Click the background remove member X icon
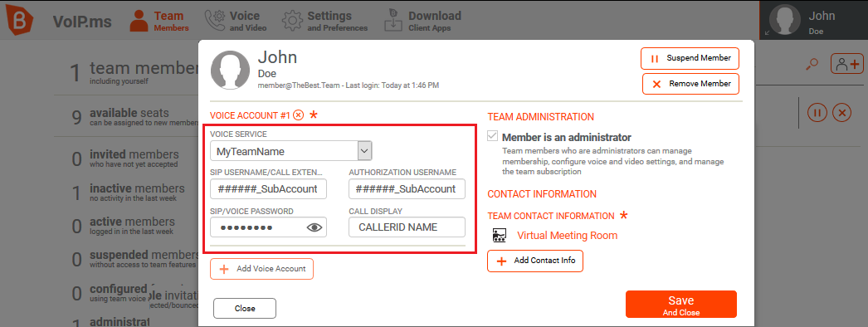 [x=841, y=113]
